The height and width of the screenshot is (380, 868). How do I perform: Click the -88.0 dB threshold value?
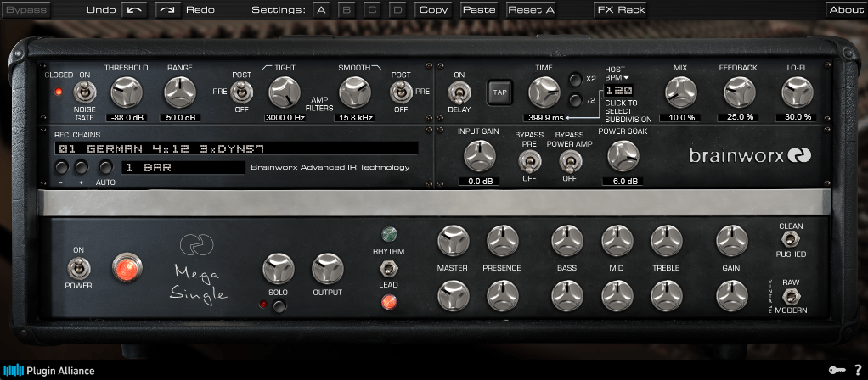coord(127,117)
